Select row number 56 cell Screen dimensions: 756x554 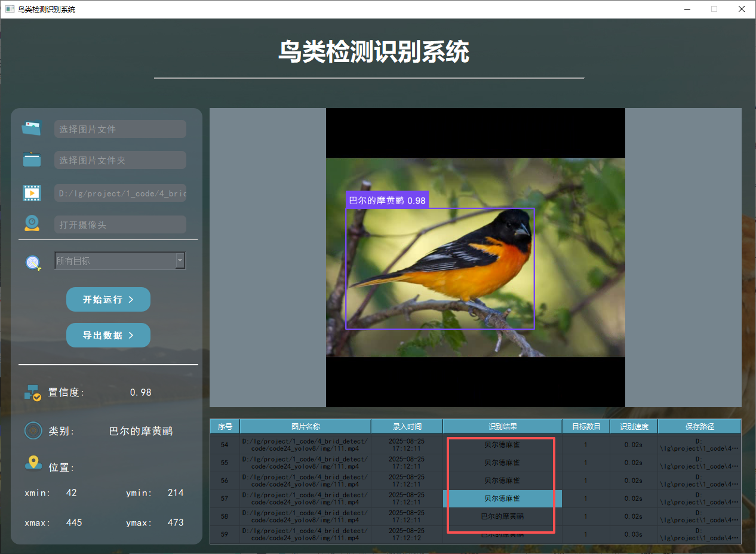pos(225,481)
